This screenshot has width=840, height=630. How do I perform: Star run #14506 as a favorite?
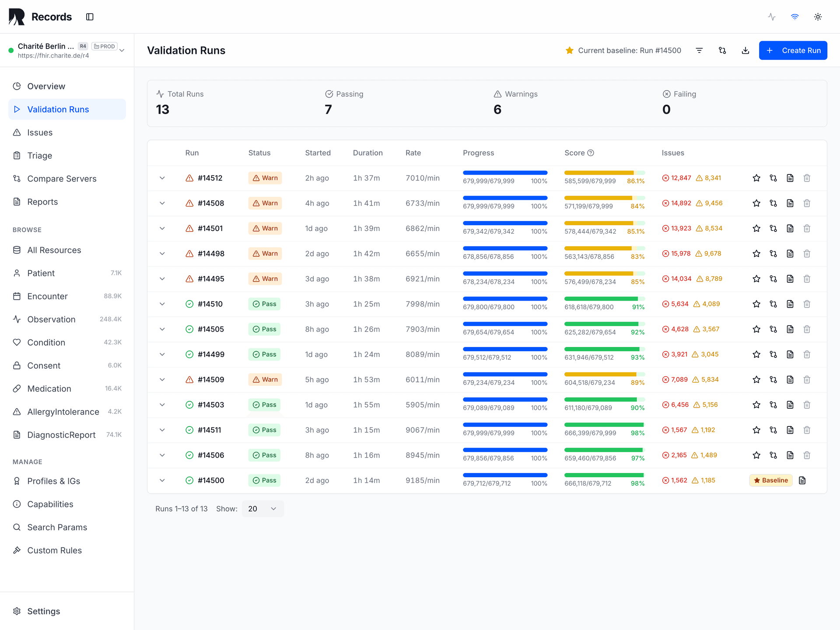(756, 455)
